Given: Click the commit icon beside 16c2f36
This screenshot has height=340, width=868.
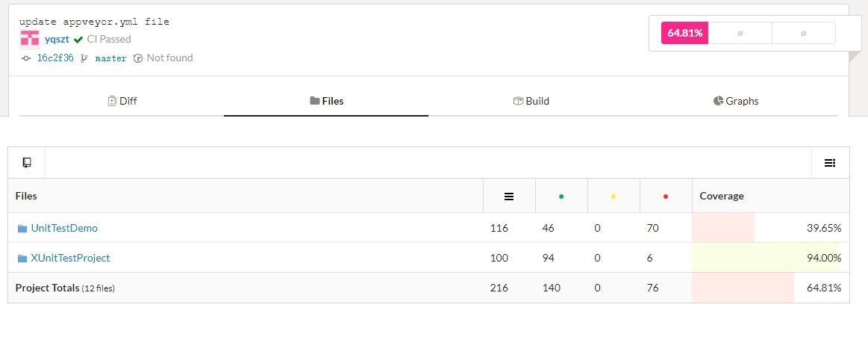Looking at the screenshot, I should [26, 58].
